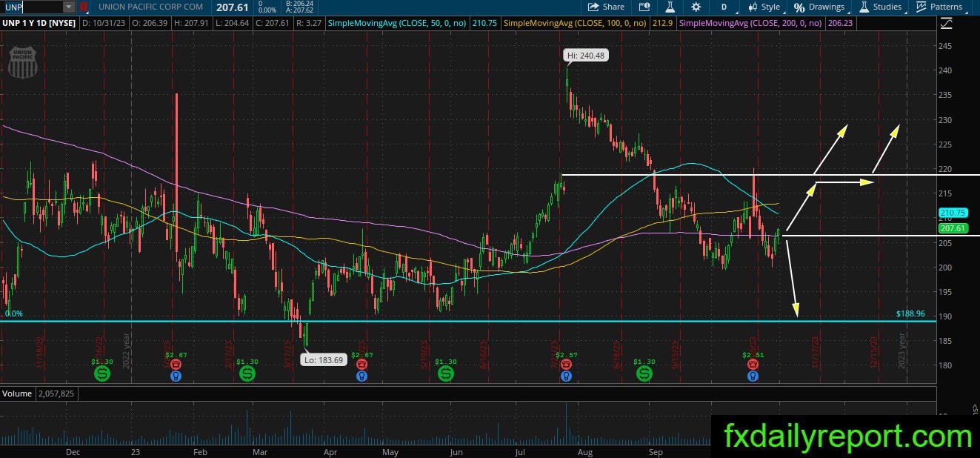
Task: Click the Share button
Action: pyautogui.click(x=606, y=7)
